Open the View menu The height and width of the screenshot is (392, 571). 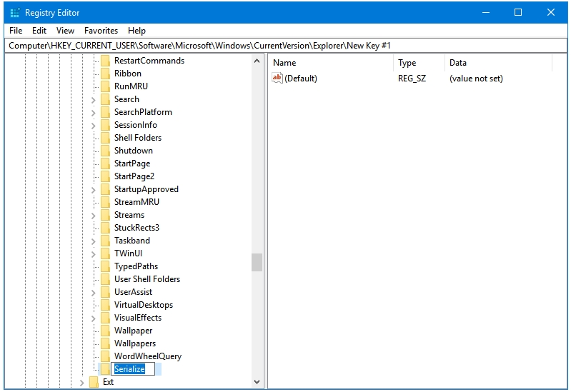pyautogui.click(x=65, y=31)
